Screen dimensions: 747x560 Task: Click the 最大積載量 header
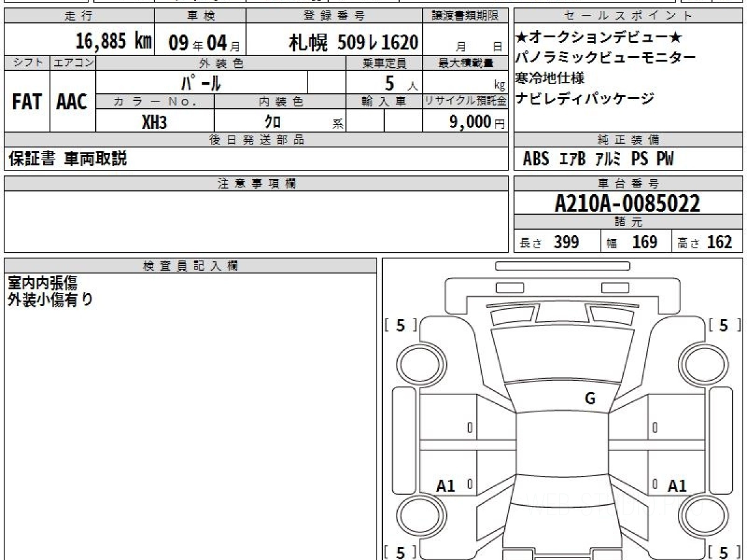tap(465, 63)
